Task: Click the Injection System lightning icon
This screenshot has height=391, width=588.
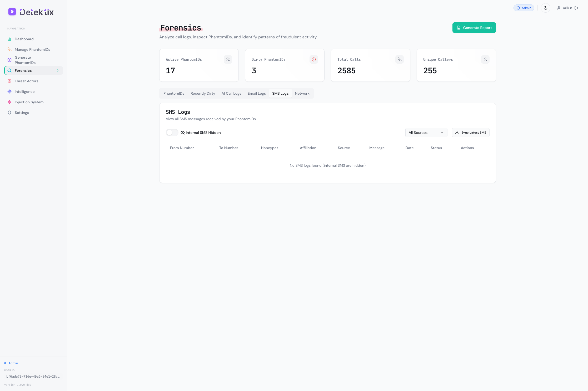Action: 9,102
